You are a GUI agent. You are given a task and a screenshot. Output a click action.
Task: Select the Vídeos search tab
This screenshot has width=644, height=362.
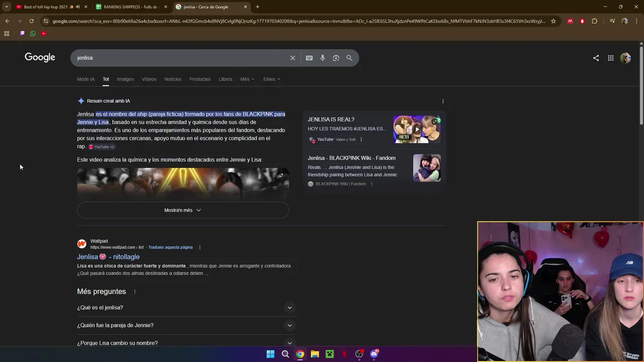tap(149, 79)
